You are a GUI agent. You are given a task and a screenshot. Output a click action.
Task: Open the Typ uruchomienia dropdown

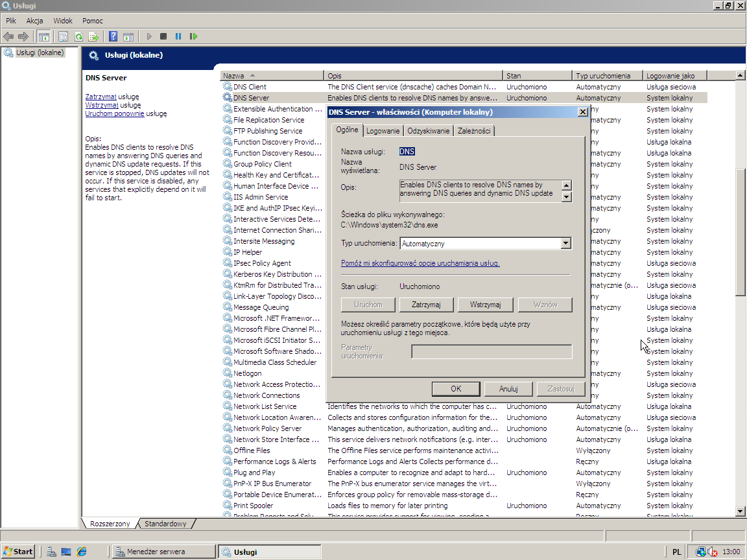pyautogui.click(x=565, y=243)
